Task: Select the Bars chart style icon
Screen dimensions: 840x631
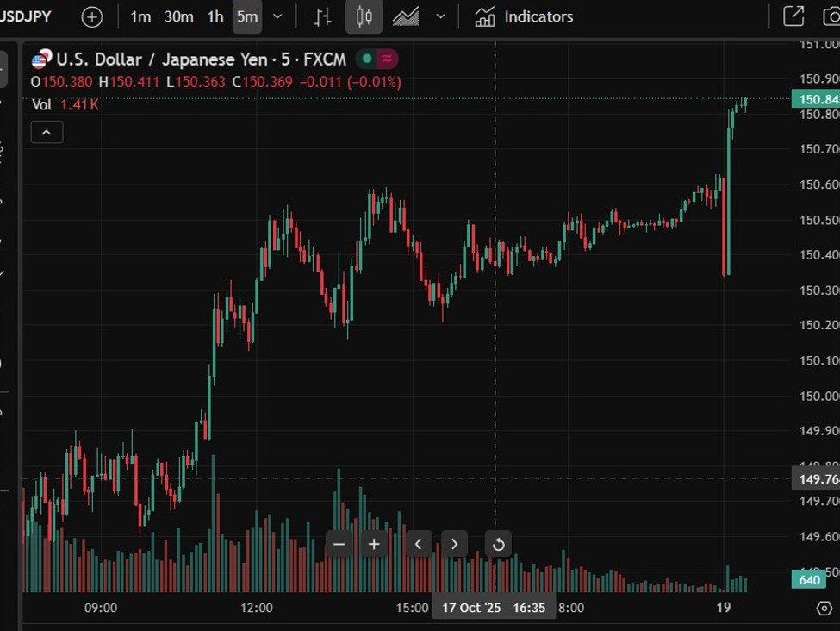Action: pos(322,16)
